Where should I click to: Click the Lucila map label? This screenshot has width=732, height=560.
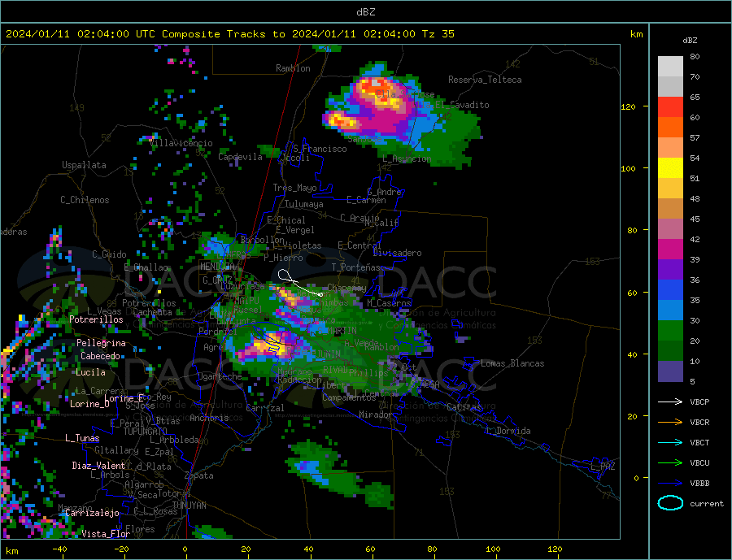(x=90, y=372)
